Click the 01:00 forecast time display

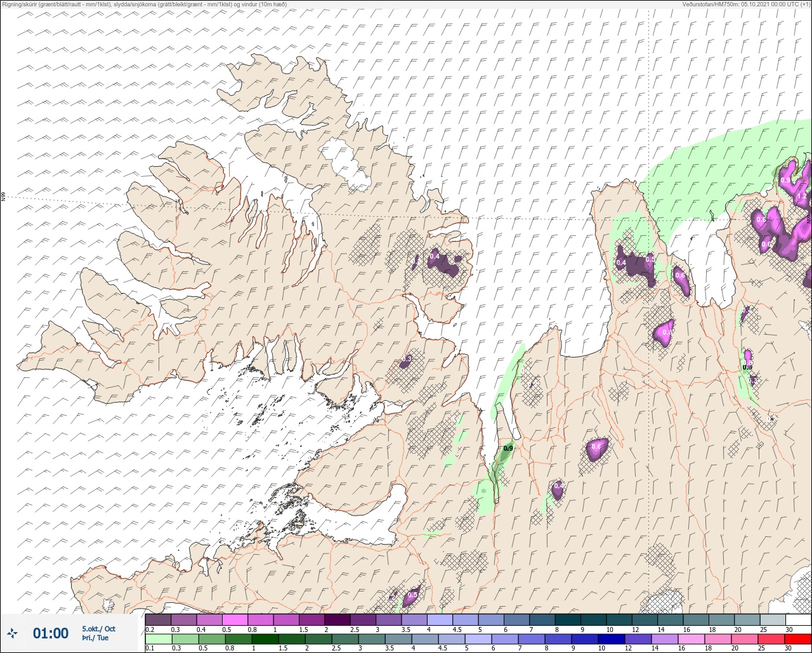[51, 633]
